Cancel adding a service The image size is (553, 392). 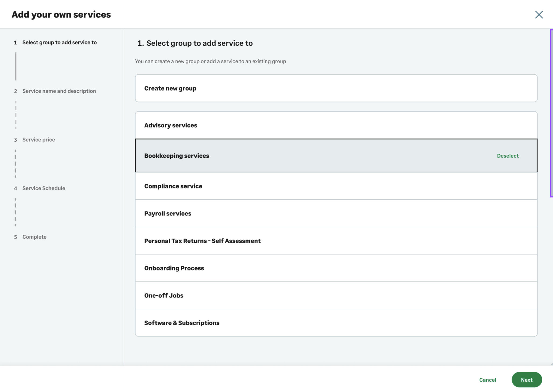click(487, 380)
